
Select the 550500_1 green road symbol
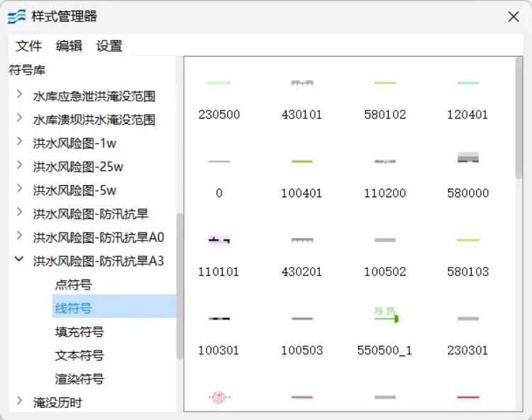tap(385, 316)
